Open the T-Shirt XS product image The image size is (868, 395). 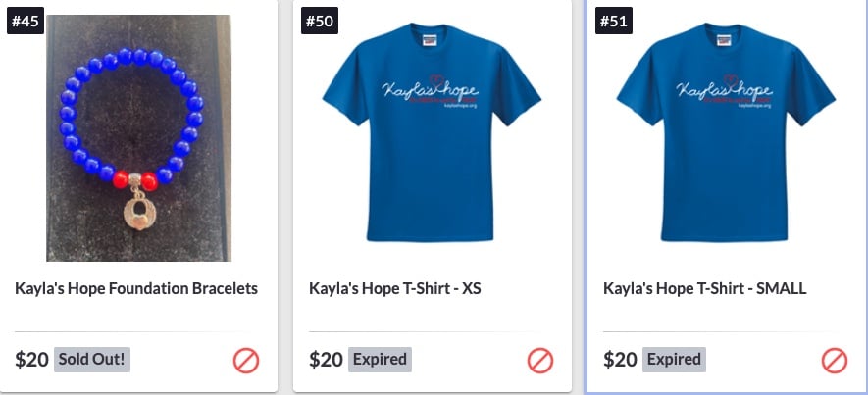[x=432, y=132]
